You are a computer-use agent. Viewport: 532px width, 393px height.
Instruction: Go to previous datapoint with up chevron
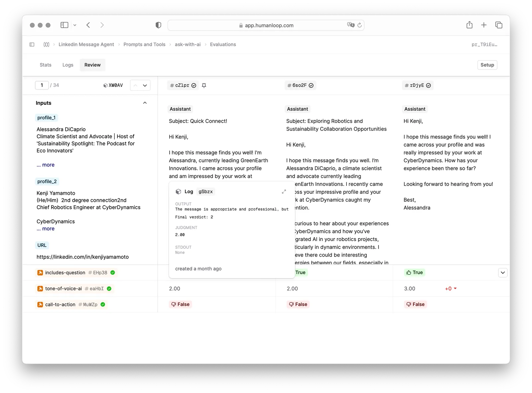pyautogui.click(x=135, y=85)
